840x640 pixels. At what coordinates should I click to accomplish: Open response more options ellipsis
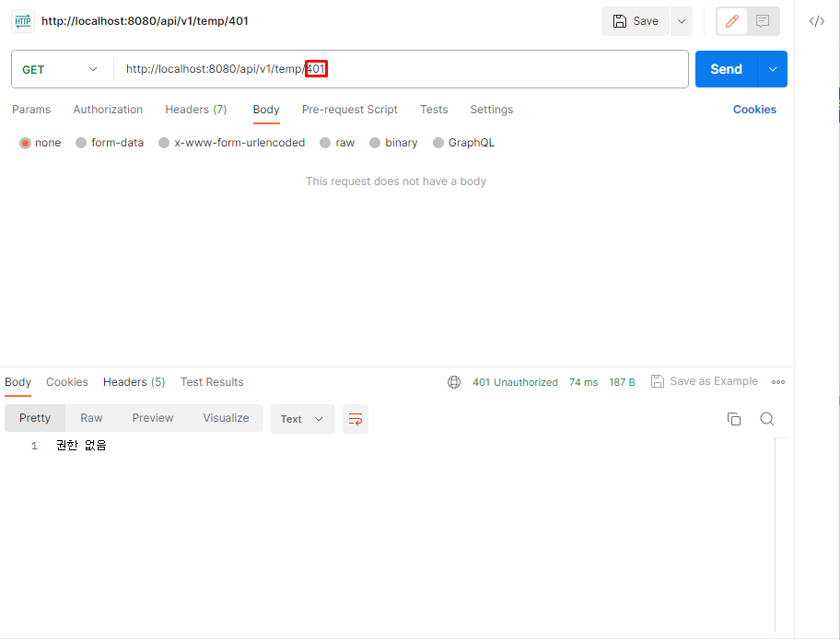pyautogui.click(x=778, y=382)
